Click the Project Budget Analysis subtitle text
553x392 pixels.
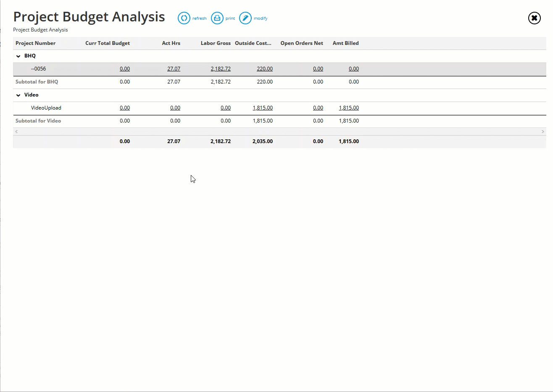[40, 30]
